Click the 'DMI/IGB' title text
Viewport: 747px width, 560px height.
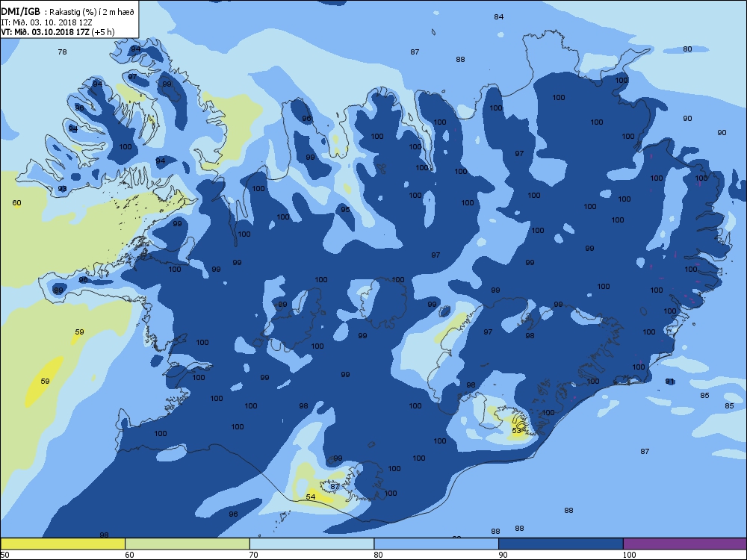(x=21, y=12)
